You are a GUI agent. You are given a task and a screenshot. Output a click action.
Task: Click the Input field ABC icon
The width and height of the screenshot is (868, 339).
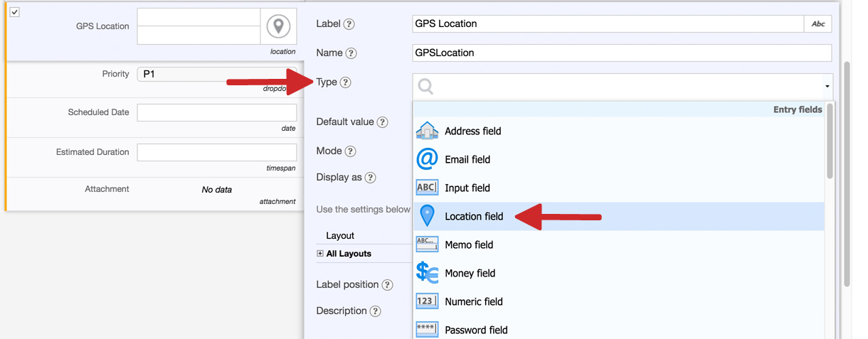[427, 188]
